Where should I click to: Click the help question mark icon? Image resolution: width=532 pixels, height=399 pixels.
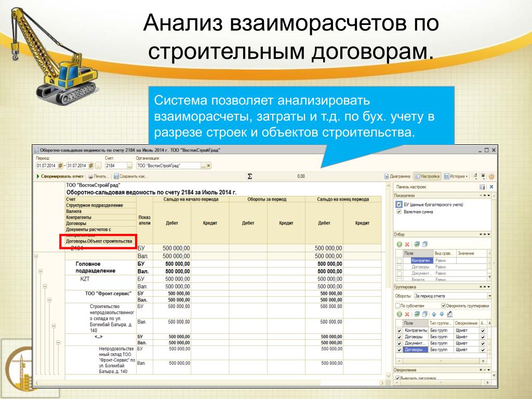click(x=491, y=177)
